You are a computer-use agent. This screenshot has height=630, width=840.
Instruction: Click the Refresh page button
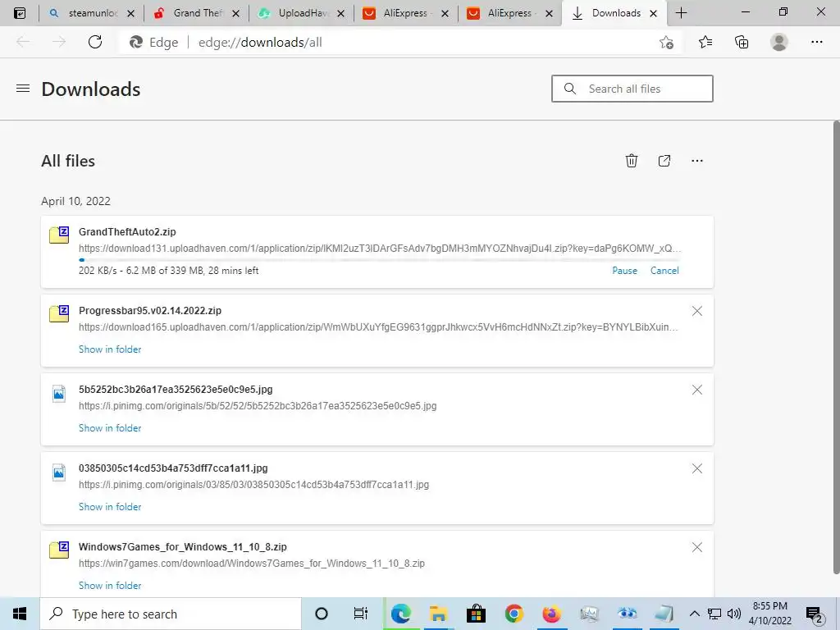click(x=95, y=42)
